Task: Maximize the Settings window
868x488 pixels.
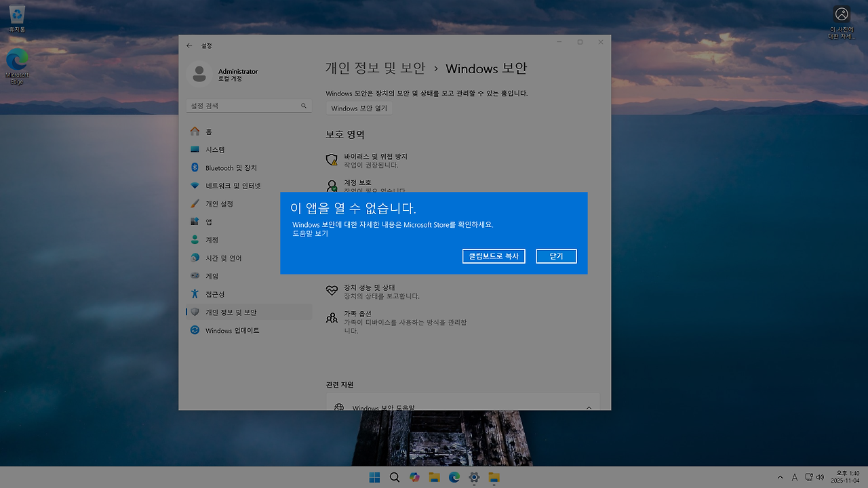Action: coord(580,42)
